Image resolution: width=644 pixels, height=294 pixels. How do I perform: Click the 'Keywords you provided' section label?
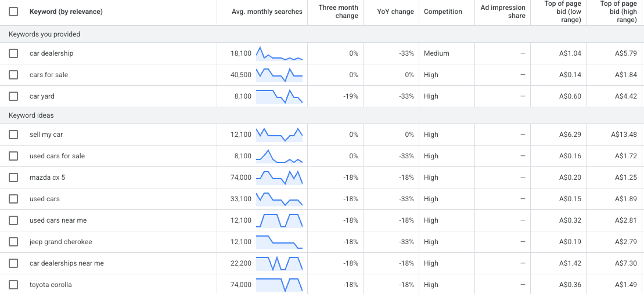[x=44, y=34]
